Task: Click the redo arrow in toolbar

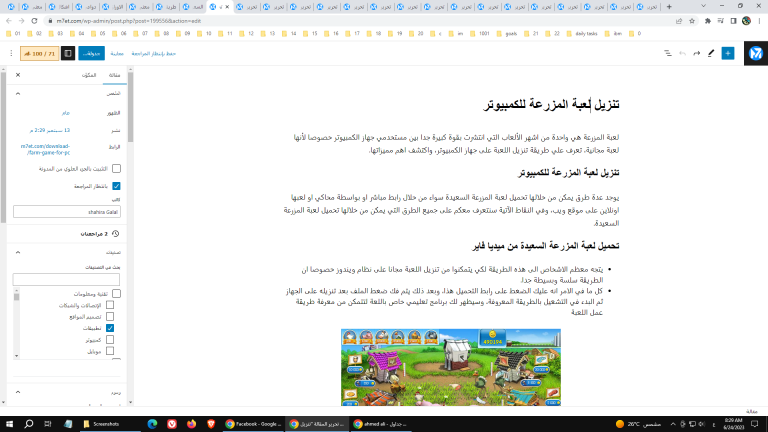Action: coord(696,53)
